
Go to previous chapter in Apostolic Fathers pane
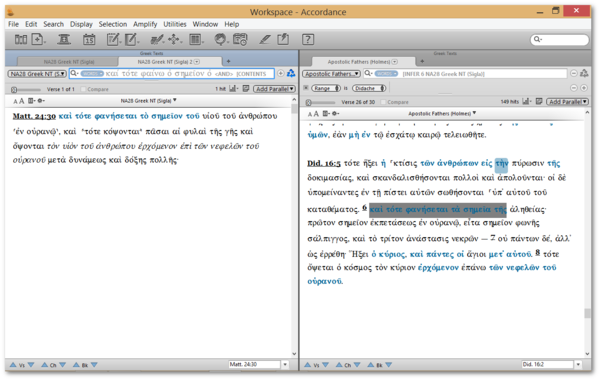[339, 365]
